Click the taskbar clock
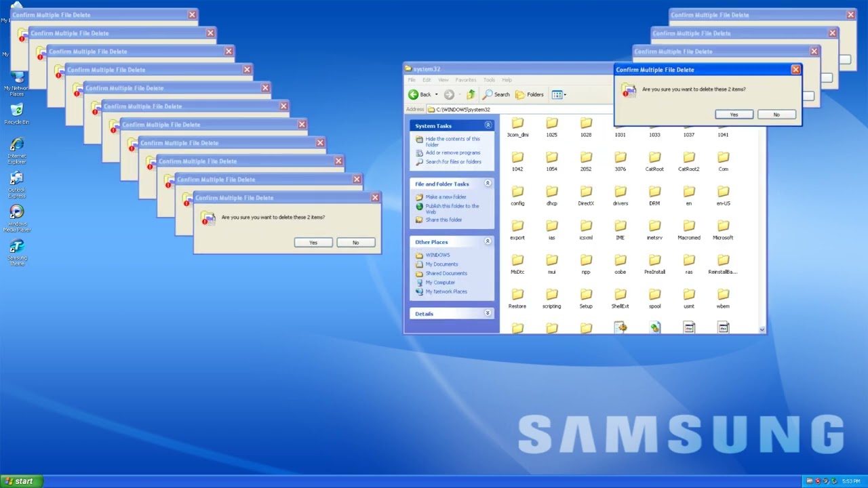The image size is (868, 488). pos(851,481)
